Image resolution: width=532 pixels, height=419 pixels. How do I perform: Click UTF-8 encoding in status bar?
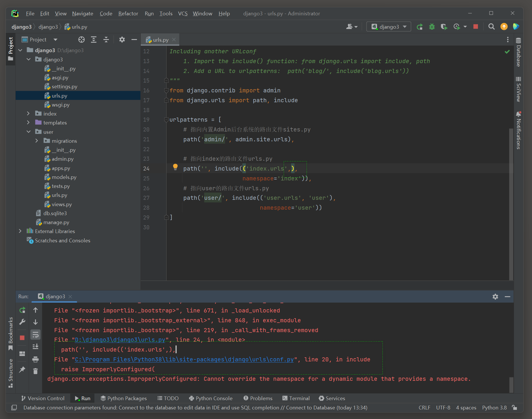(x=443, y=407)
